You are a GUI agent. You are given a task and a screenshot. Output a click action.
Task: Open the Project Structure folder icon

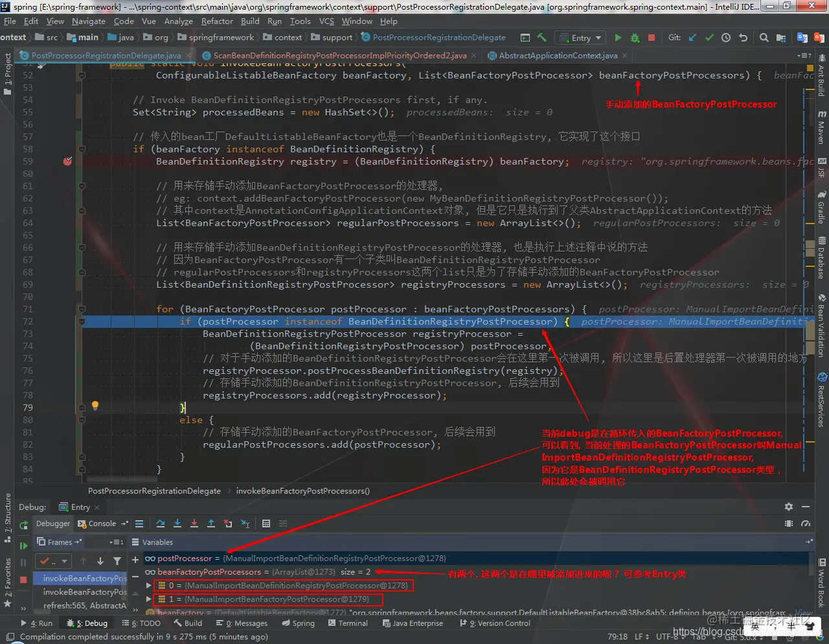tap(781, 38)
